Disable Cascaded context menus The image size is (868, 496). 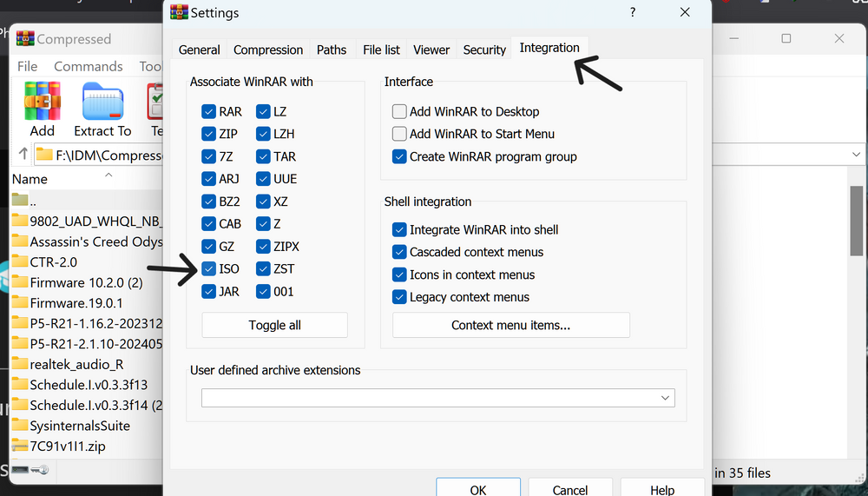coord(399,252)
